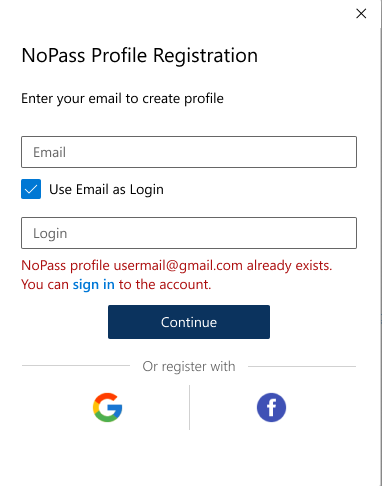
Task: Click the NoPass Profile Registration heading
Action: [140, 55]
